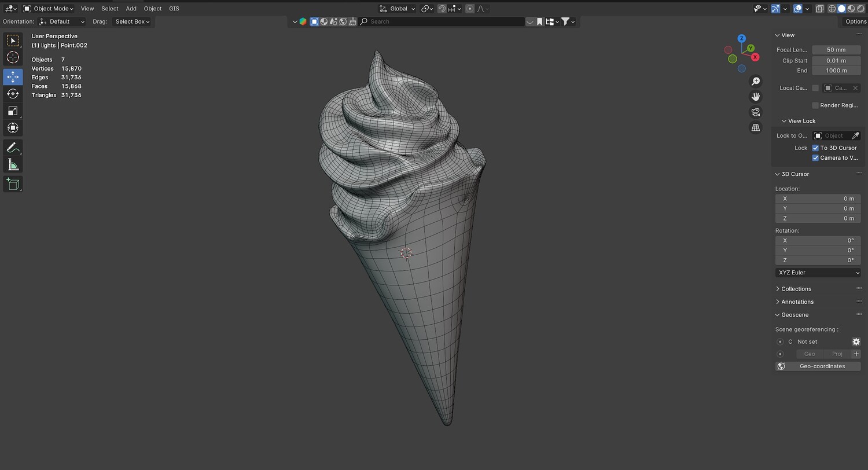868x470 pixels.
Task: Adjust the Clip Start 0.01 m field
Action: [x=836, y=60]
